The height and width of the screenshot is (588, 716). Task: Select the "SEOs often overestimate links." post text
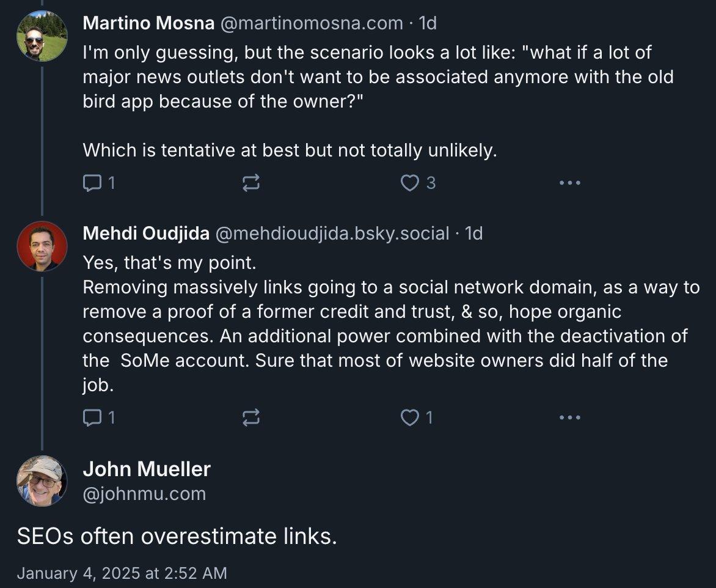click(177, 536)
